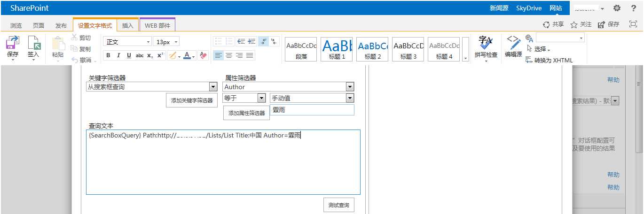Image resolution: width=644 pixels, height=214 pixels.
Task: Open the font color dropdown arrow
Action: (194, 56)
